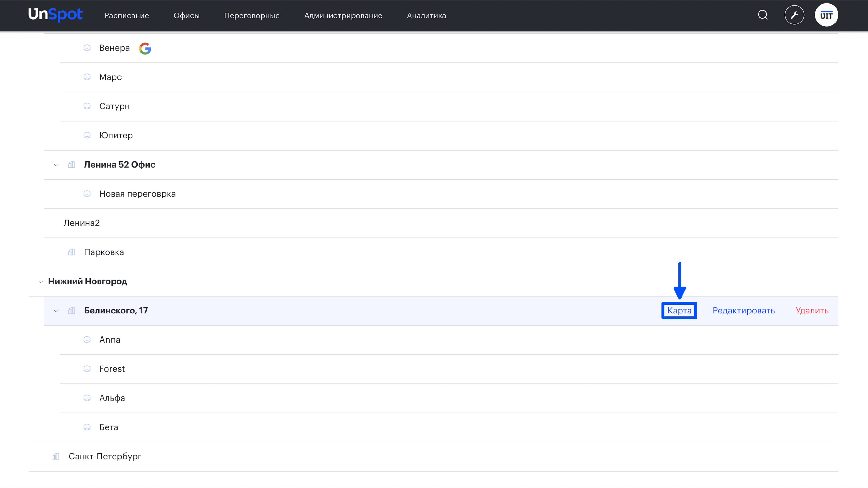
Task: Open the search magnifier icon
Action: [763, 15]
